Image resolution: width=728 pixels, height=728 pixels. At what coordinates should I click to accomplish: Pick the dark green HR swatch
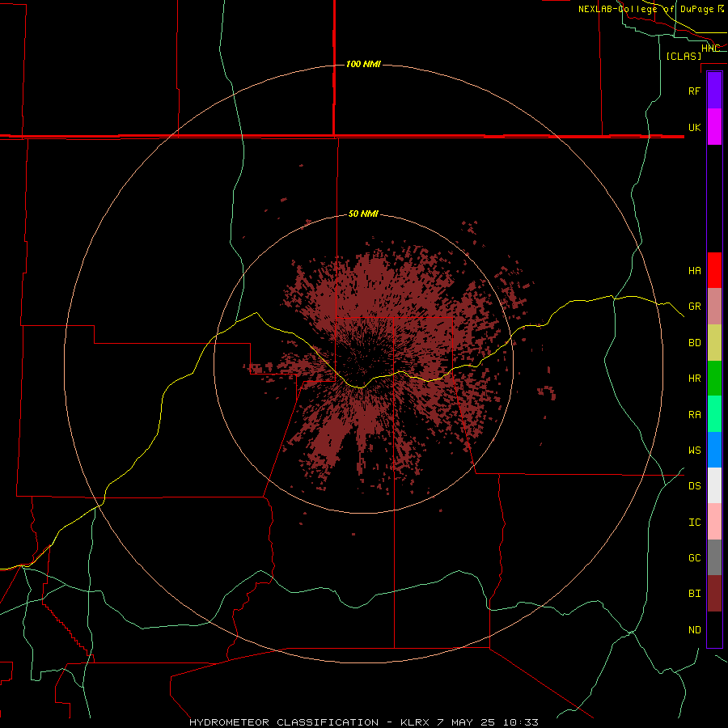714,378
